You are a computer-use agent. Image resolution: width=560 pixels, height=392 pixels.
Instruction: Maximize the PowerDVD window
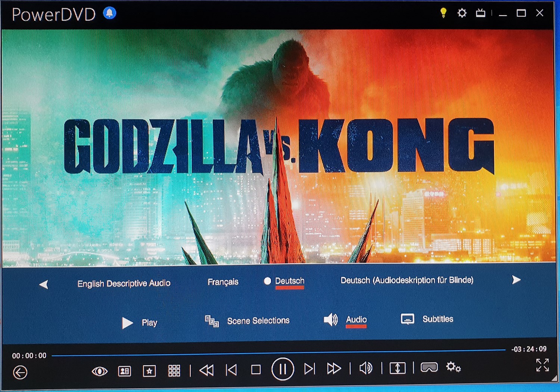pyautogui.click(x=521, y=13)
